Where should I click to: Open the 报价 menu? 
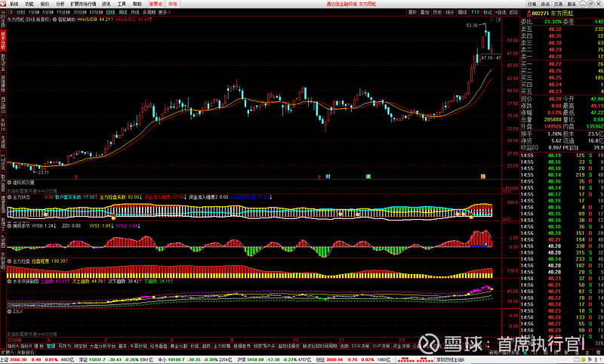coord(45,4)
